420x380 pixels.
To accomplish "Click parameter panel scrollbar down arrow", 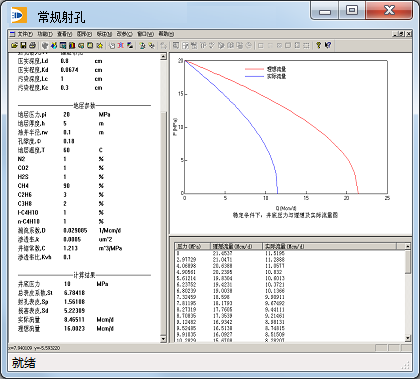I will 163,339.
